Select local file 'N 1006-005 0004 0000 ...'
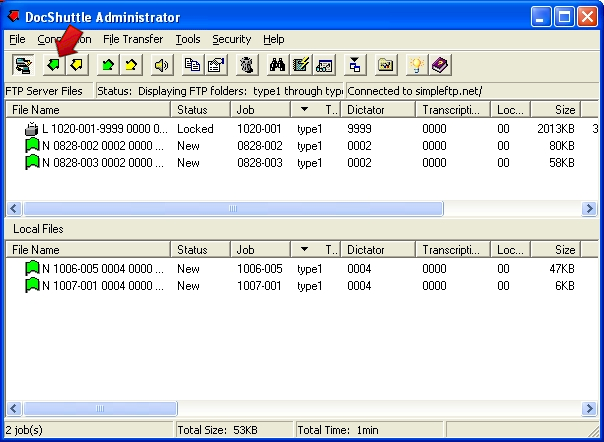Image resolution: width=604 pixels, height=442 pixels. [103, 268]
